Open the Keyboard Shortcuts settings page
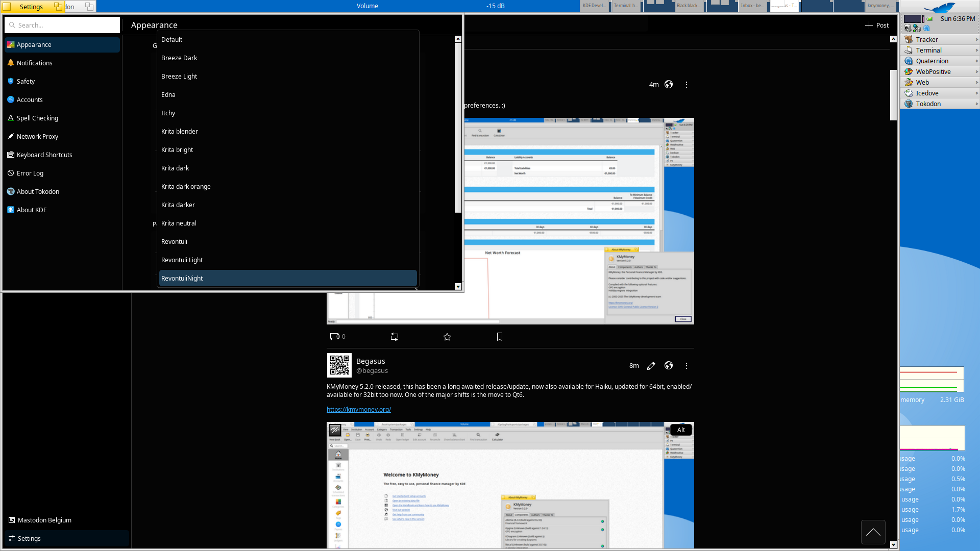The width and height of the screenshot is (980, 551). point(44,155)
